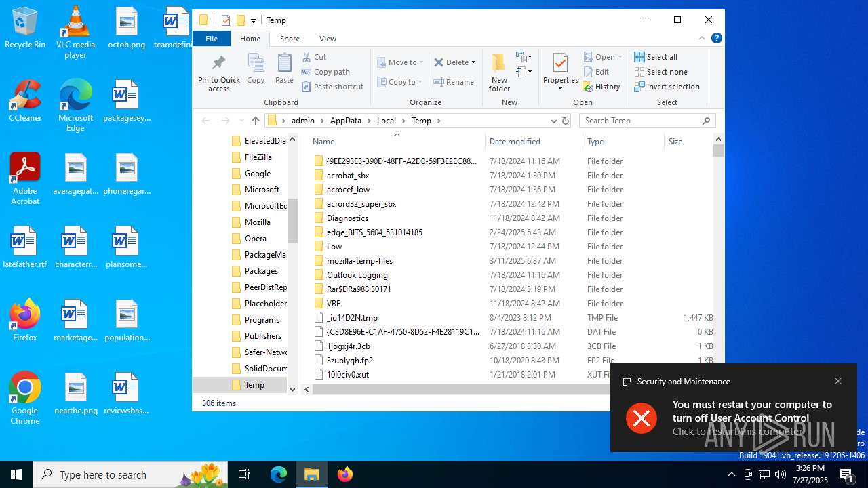The width and height of the screenshot is (868, 488).
Task: Close the Security and Maintenance notification
Action: [838, 381]
